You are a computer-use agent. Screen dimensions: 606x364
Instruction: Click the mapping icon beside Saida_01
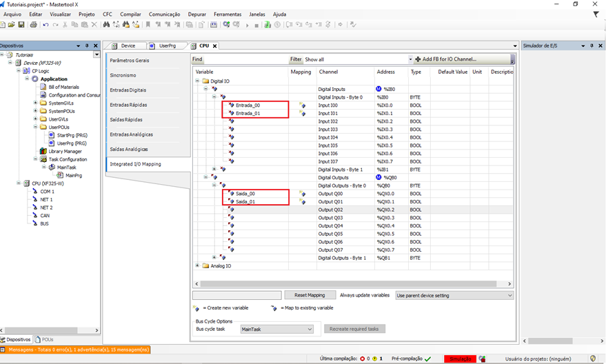pyautogui.click(x=301, y=202)
